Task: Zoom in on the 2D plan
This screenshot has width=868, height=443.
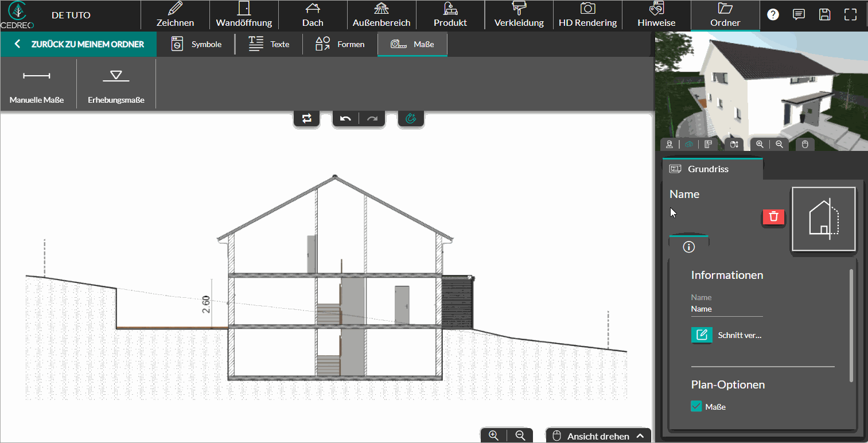Action: click(x=493, y=436)
